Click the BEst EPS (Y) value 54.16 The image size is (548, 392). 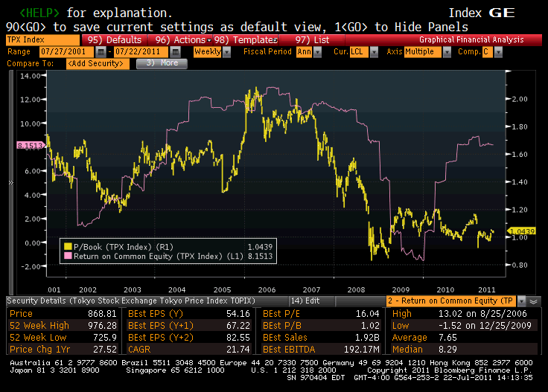pos(238,314)
